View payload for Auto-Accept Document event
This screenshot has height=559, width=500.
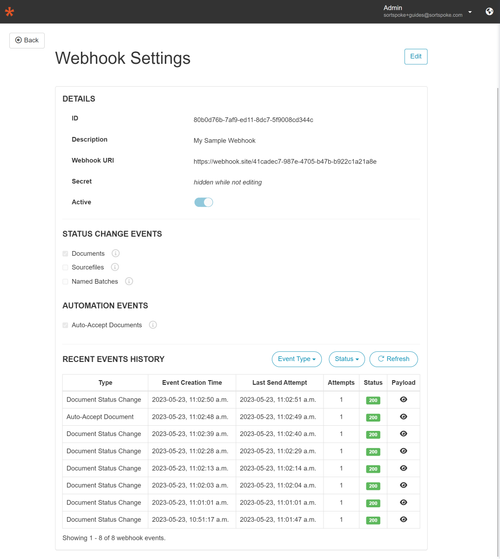[403, 417]
